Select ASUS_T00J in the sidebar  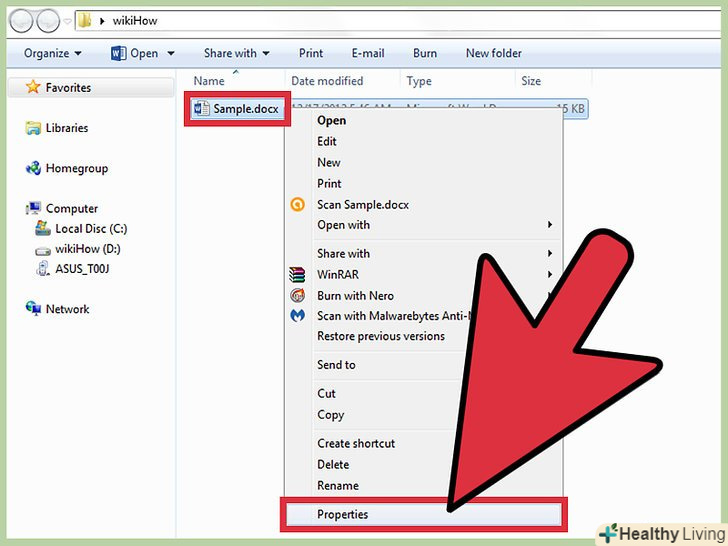pos(82,269)
